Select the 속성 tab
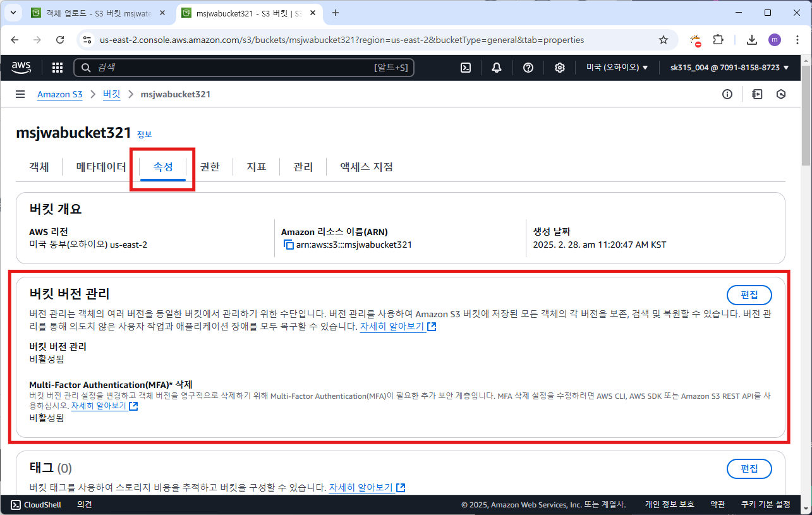812x515 pixels. [x=163, y=167]
